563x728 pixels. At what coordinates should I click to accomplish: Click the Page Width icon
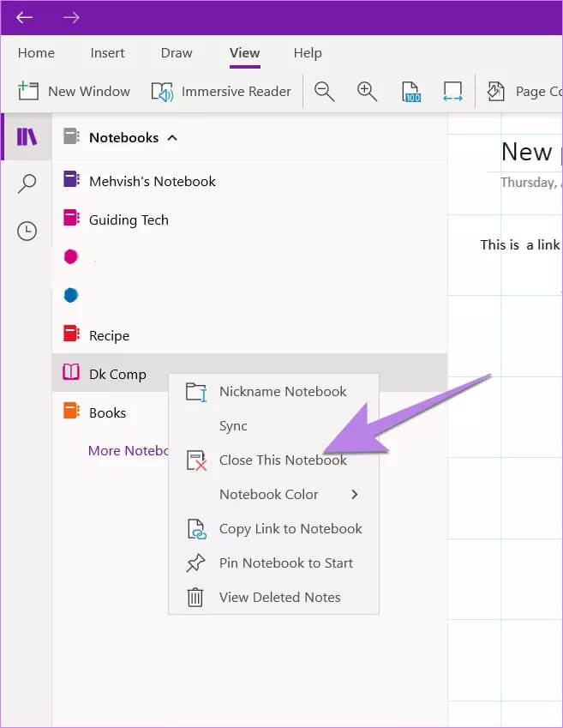[x=452, y=91]
